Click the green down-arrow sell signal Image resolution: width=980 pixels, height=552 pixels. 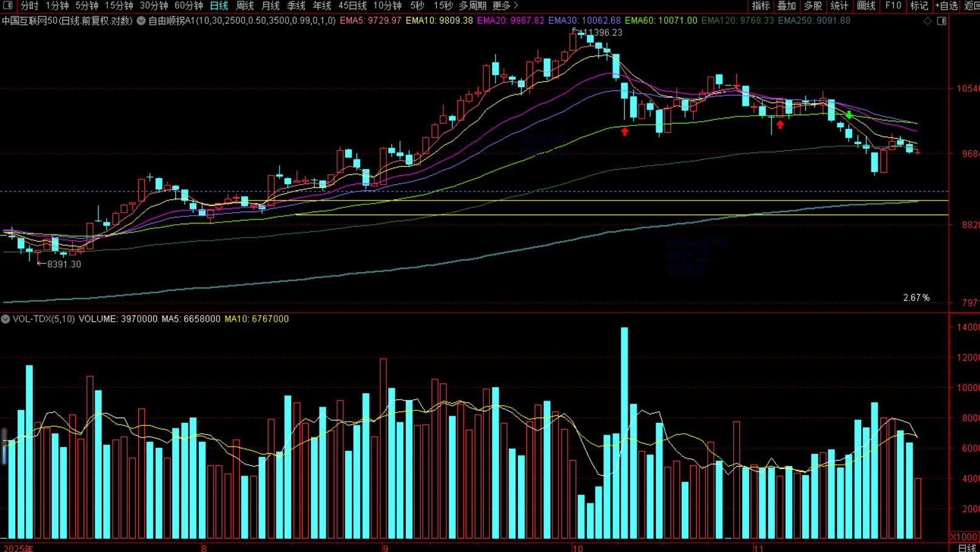(x=849, y=115)
